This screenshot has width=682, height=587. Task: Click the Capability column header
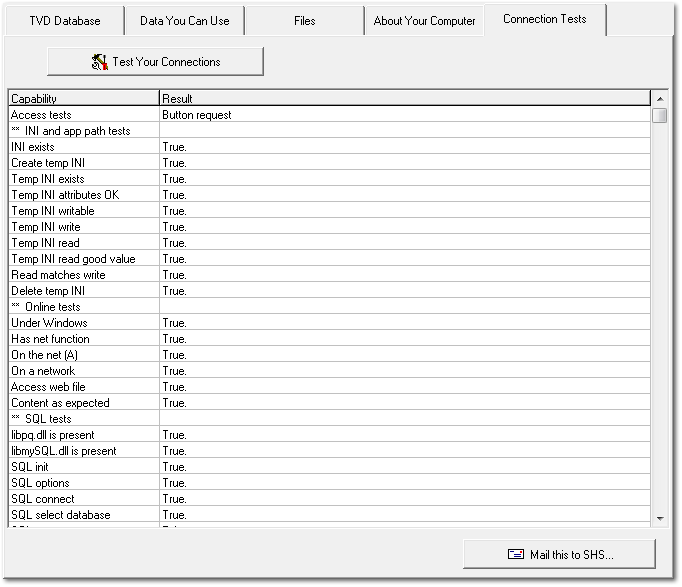pyautogui.click(x=84, y=99)
